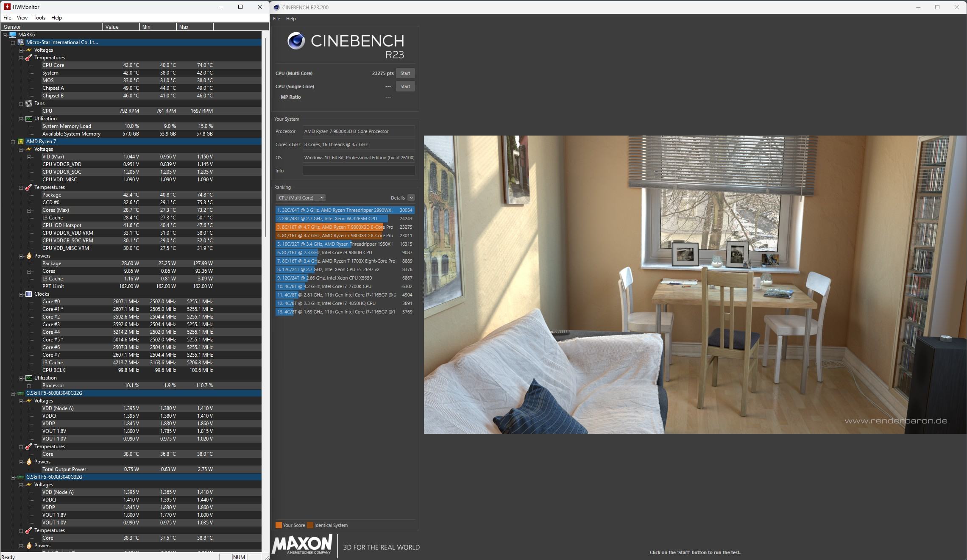
Task: Click the motherboard Fans icon
Action: tap(28, 103)
